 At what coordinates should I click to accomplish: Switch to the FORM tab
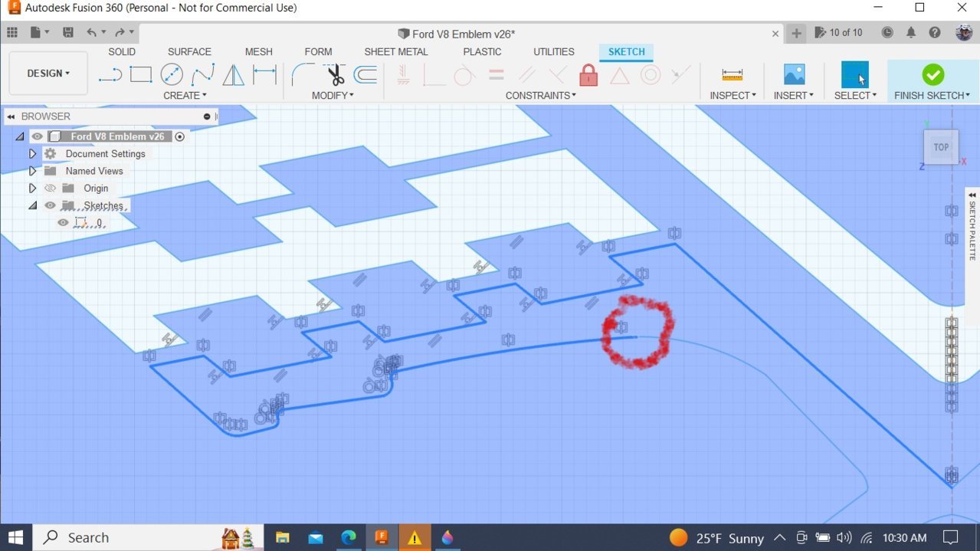[x=318, y=52]
